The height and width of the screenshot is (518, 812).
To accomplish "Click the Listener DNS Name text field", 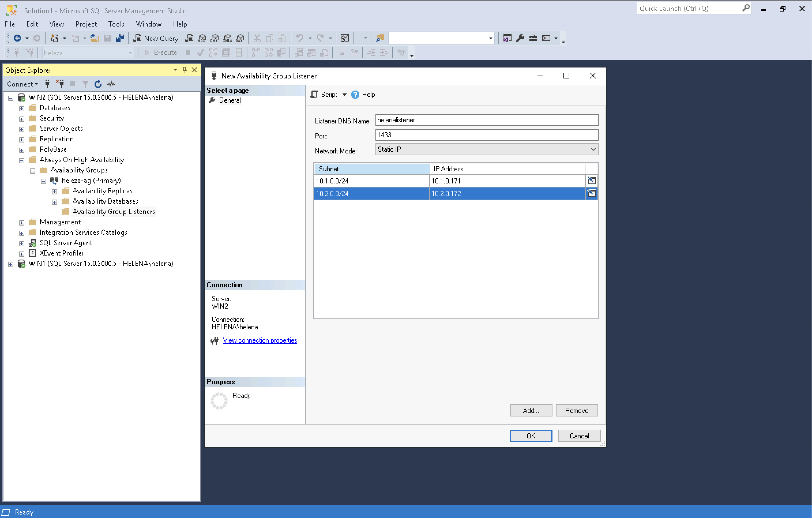I will (486, 120).
